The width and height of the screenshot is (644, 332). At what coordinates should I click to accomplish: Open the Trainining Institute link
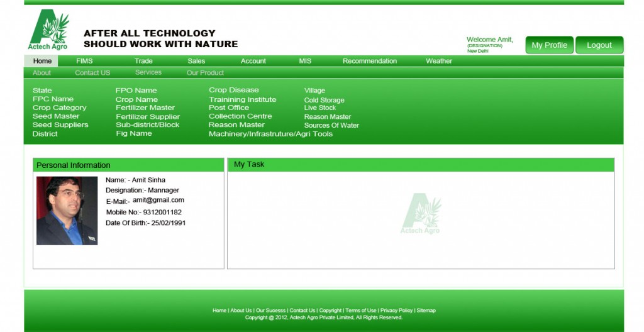242,99
